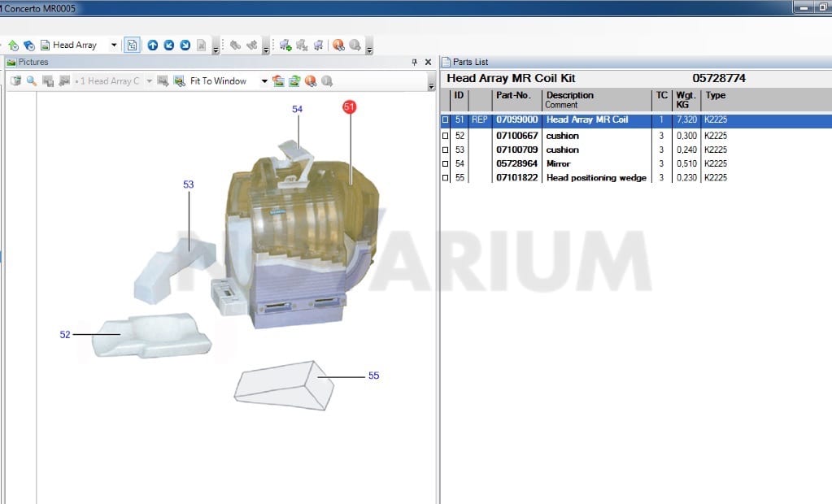Click the 0,510 weight value

686,164
